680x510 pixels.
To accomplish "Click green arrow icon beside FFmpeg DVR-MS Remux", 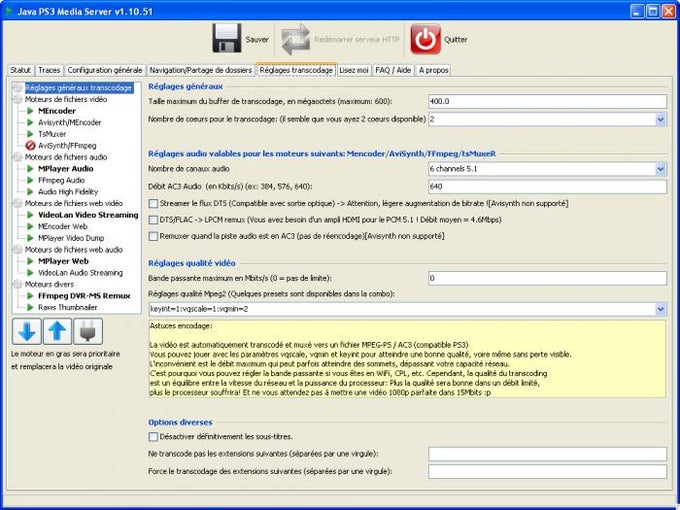I will pyautogui.click(x=30, y=296).
